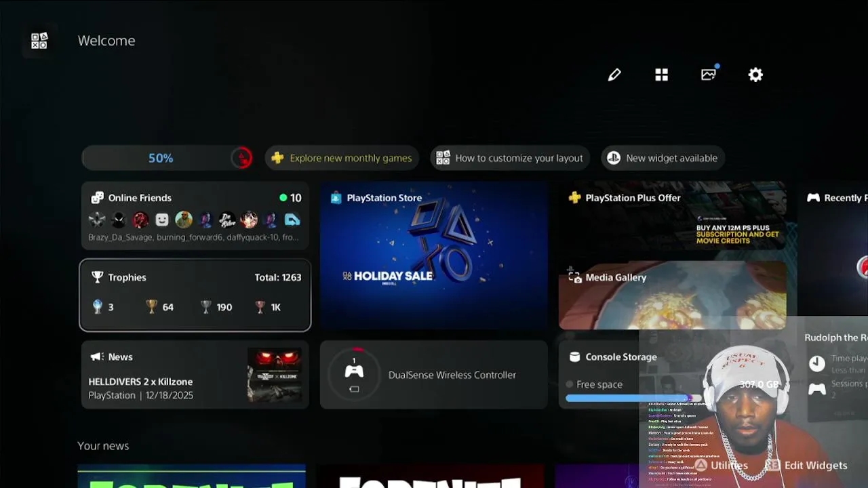
Task: Open the Settings gear icon
Action: click(x=755, y=75)
